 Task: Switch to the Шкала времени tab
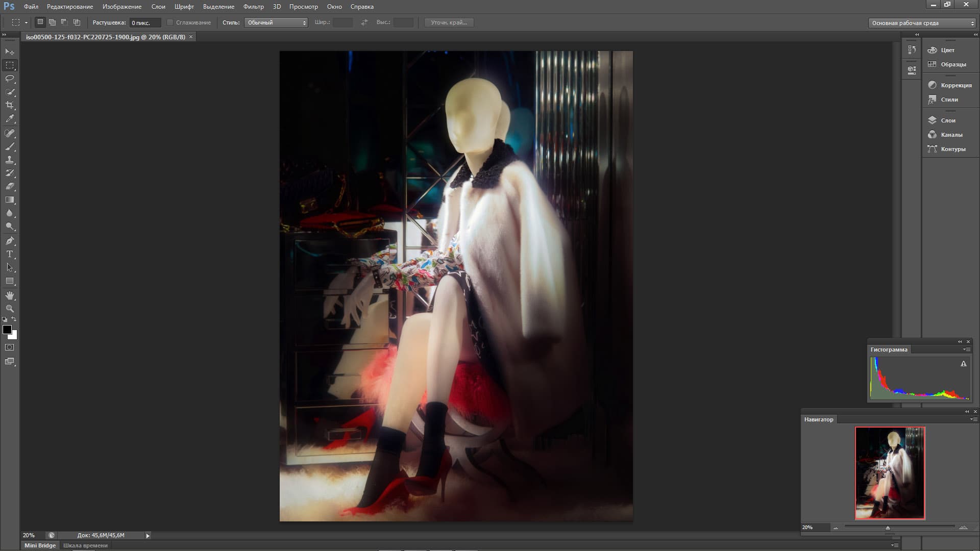pos(85,545)
